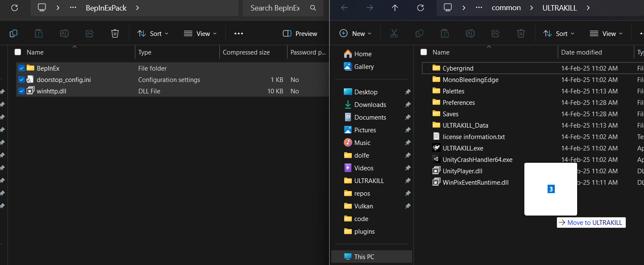Uncheck the doorstop_config.ini checkbox
Screen dimensions: 644x265
pos(22,79)
